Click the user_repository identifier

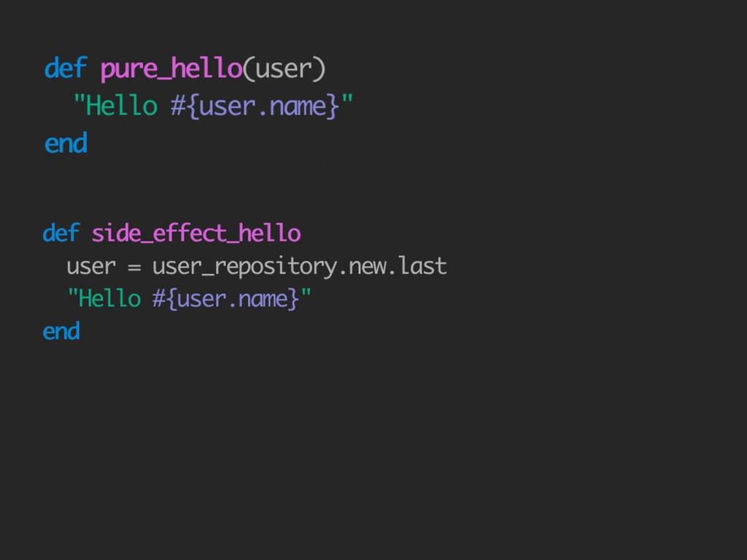[x=244, y=268]
